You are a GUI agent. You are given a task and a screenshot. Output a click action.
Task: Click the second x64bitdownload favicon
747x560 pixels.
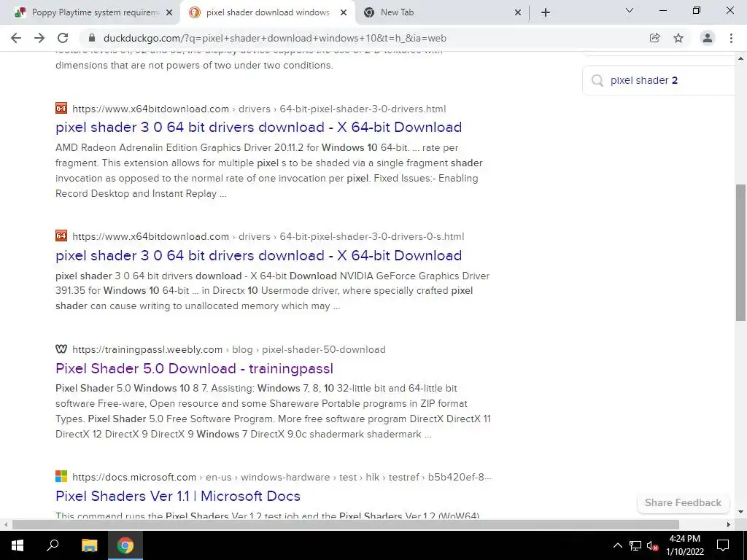61,236
